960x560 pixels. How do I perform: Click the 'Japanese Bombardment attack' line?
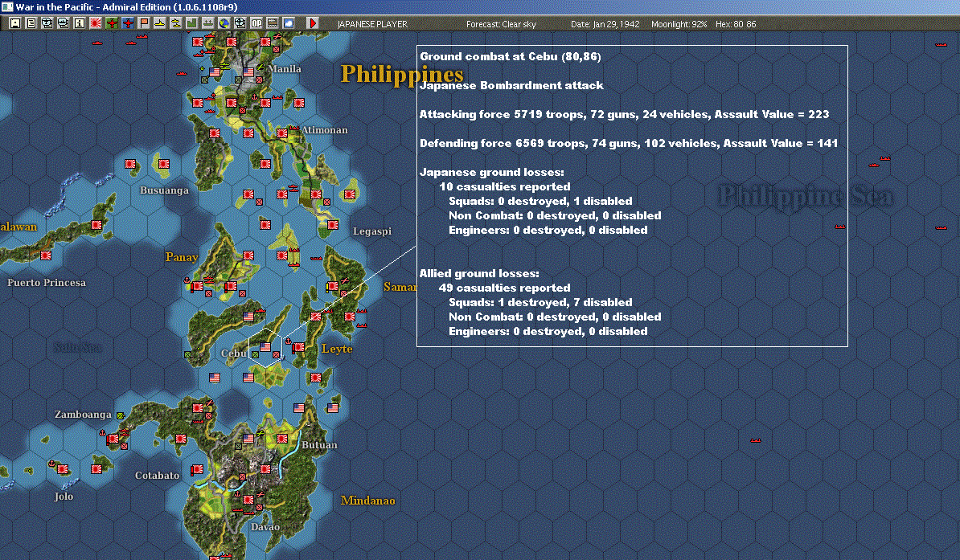point(512,86)
